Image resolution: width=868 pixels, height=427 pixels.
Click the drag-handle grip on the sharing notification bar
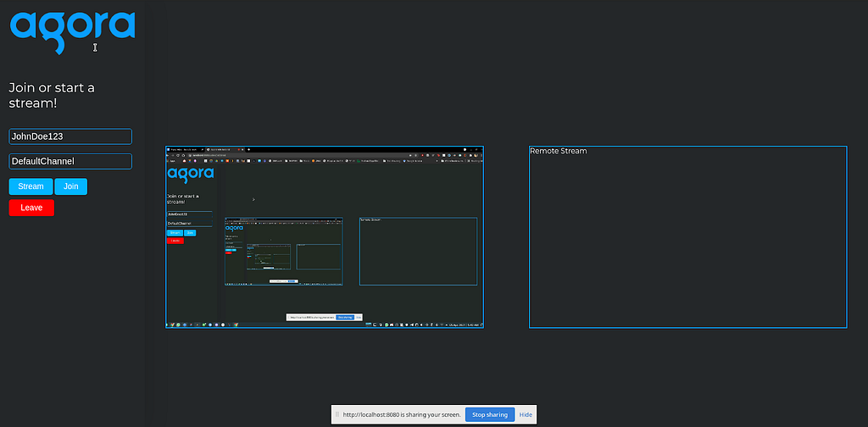point(337,414)
